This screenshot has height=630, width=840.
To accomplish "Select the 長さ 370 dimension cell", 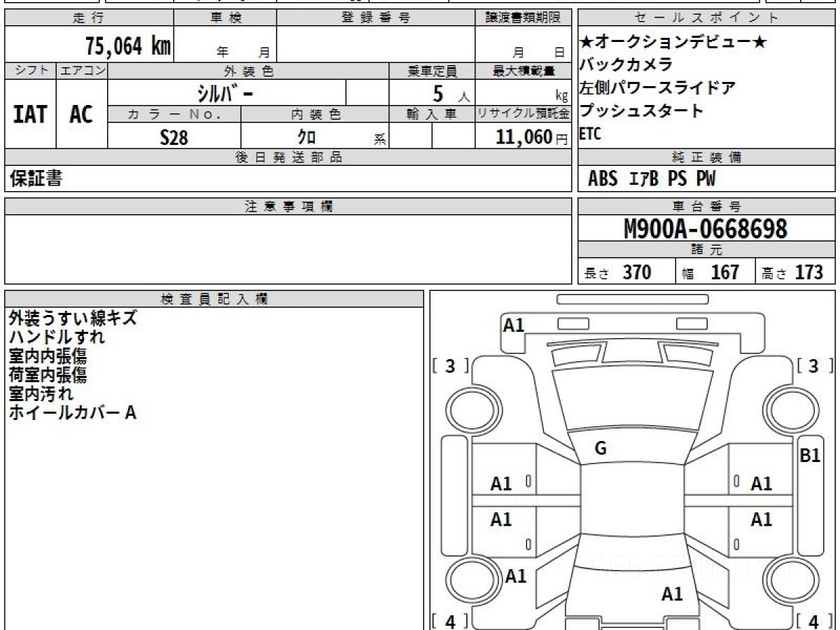I will tap(626, 272).
